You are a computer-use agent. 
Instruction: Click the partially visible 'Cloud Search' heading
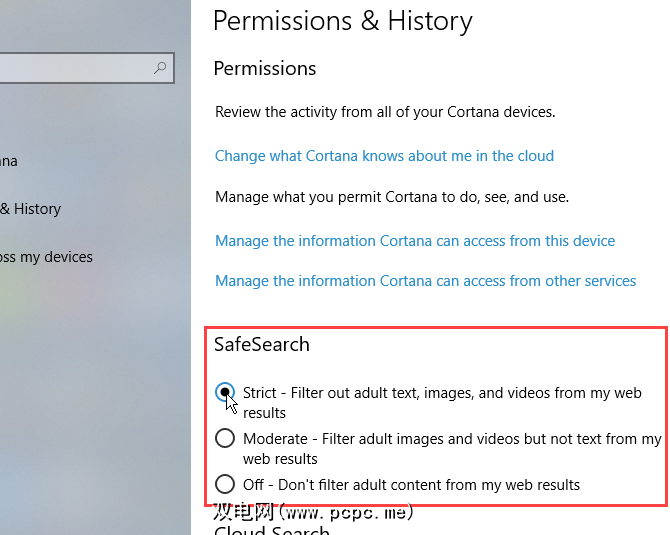[272, 528]
